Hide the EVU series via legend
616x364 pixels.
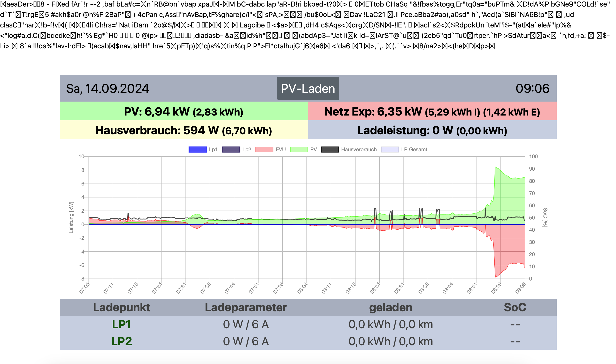pyautogui.click(x=264, y=149)
